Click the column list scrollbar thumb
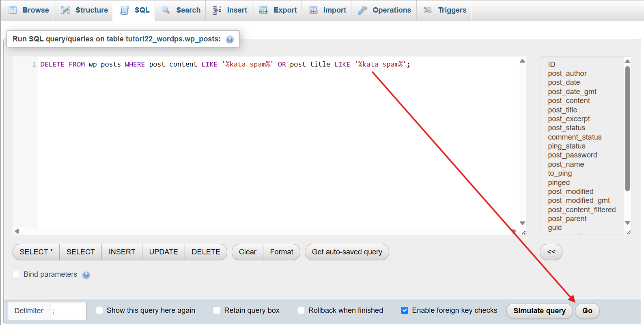The width and height of the screenshot is (644, 325). point(627,128)
